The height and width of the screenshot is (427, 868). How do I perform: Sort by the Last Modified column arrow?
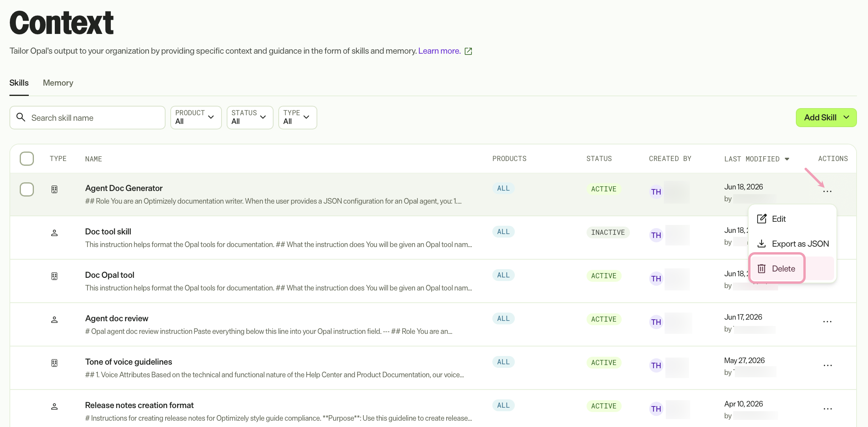coord(787,159)
